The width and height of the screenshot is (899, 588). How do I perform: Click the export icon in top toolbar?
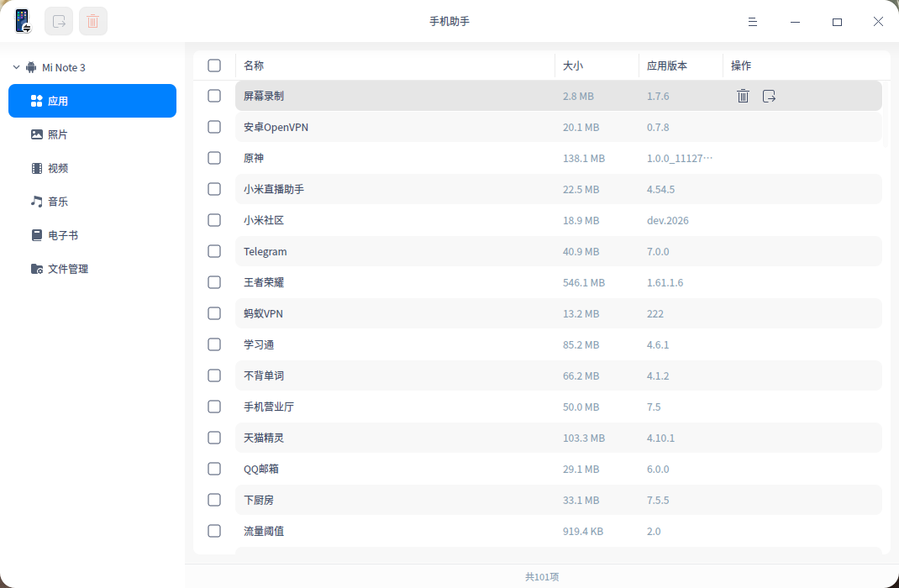point(59,22)
